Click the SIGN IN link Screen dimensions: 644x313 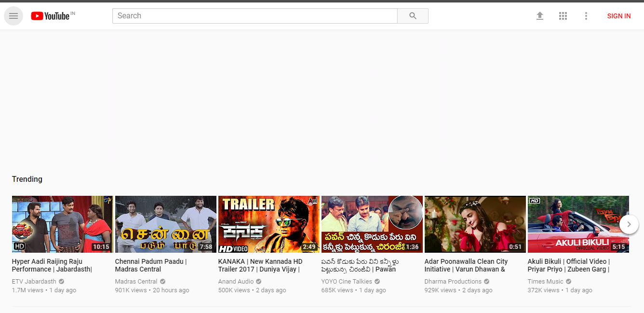(618, 16)
